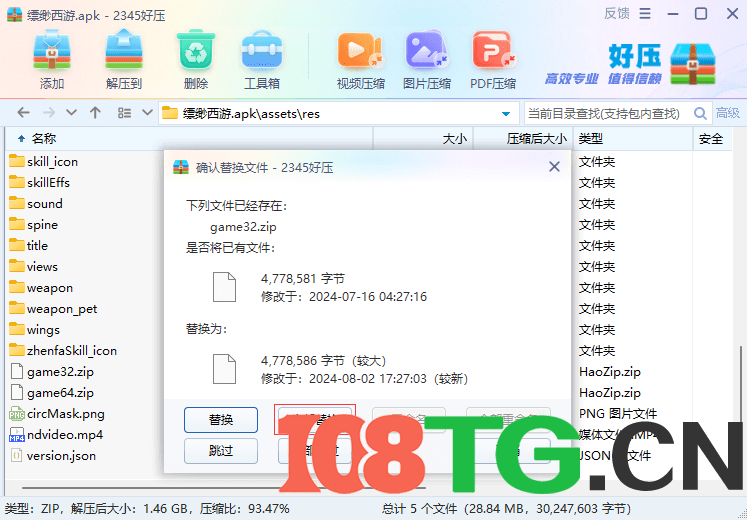Click the circMask.png file icon
Screen dimensions: 747x520
click(17, 413)
